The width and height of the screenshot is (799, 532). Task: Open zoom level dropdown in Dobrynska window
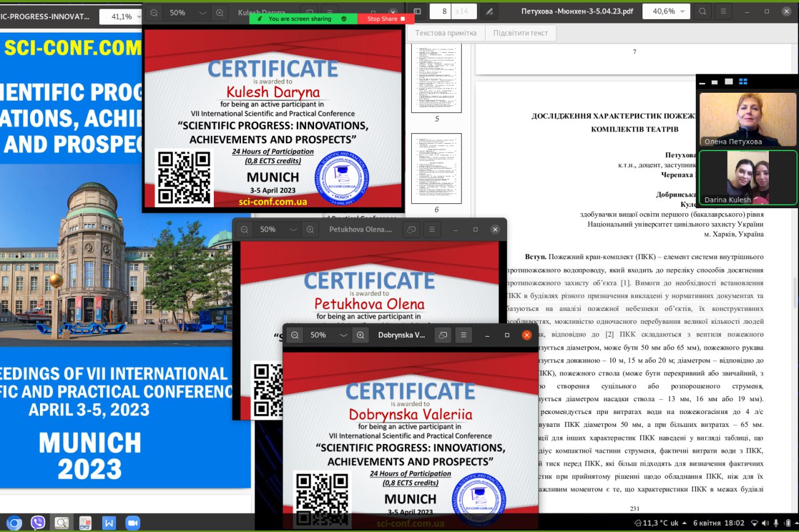pyautogui.click(x=344, y=335)
